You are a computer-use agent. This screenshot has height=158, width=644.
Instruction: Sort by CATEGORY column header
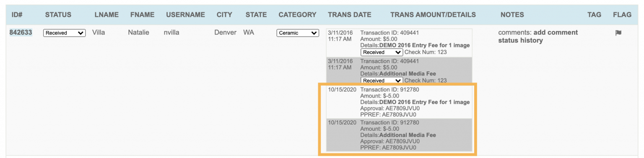coord(297,15)
